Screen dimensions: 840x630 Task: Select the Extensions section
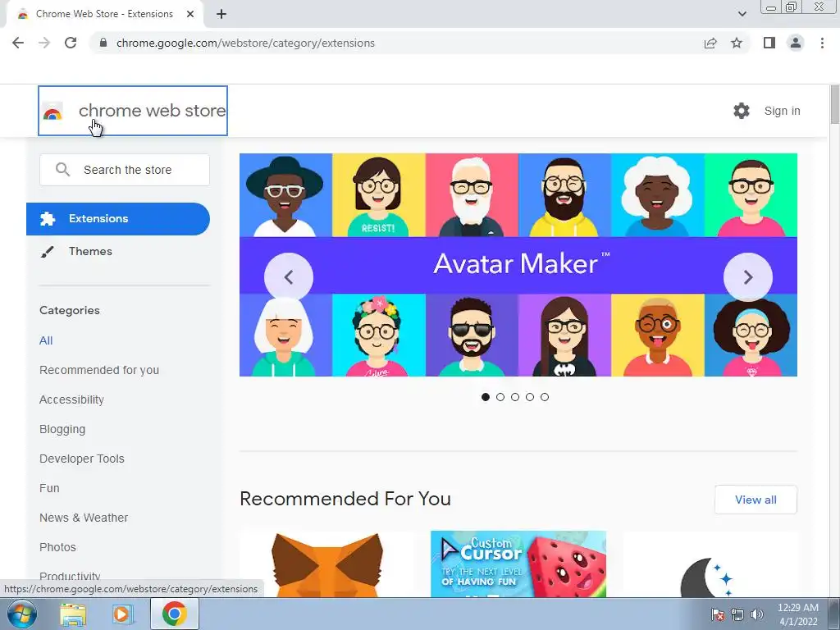[118, 218]
